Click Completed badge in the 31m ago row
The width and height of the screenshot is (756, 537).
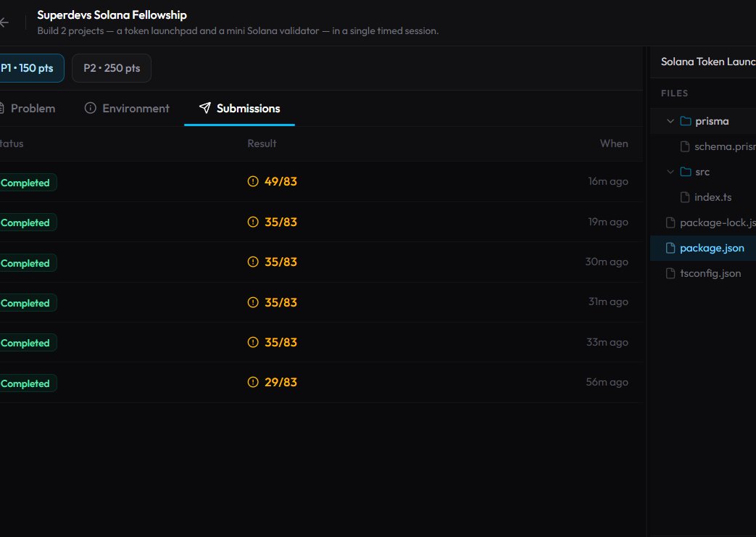(x=28, y=303)
